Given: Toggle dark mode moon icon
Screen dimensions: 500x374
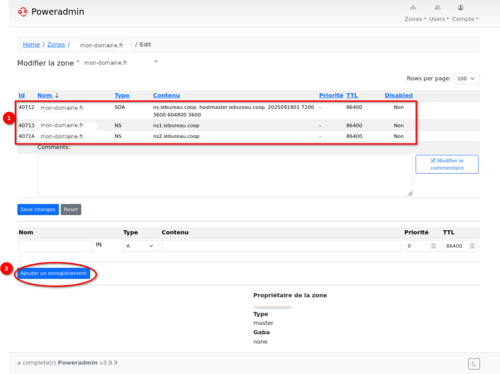Looking at the screenshot, I should (474, 364).
